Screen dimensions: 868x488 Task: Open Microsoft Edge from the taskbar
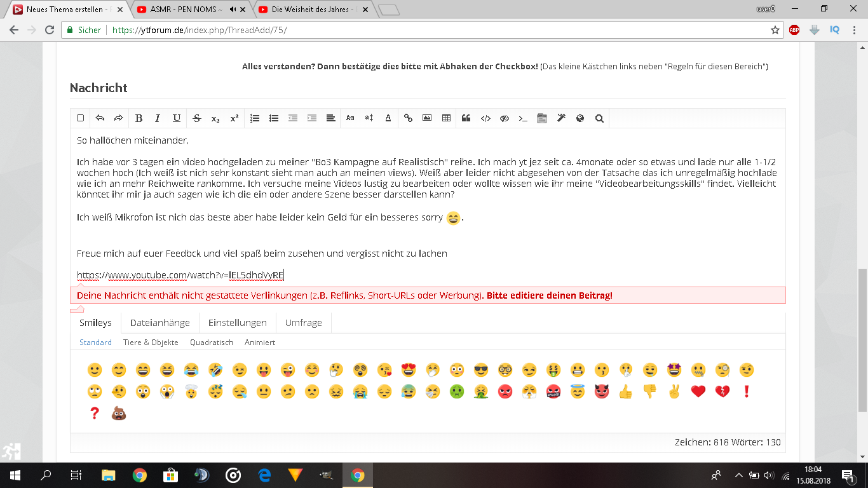264,475
